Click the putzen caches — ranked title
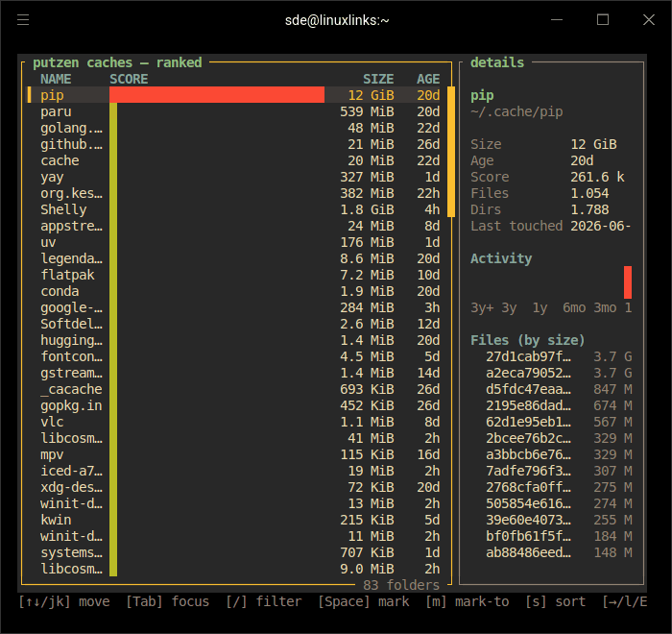This screenshot has height=634, width=672. 117,62
